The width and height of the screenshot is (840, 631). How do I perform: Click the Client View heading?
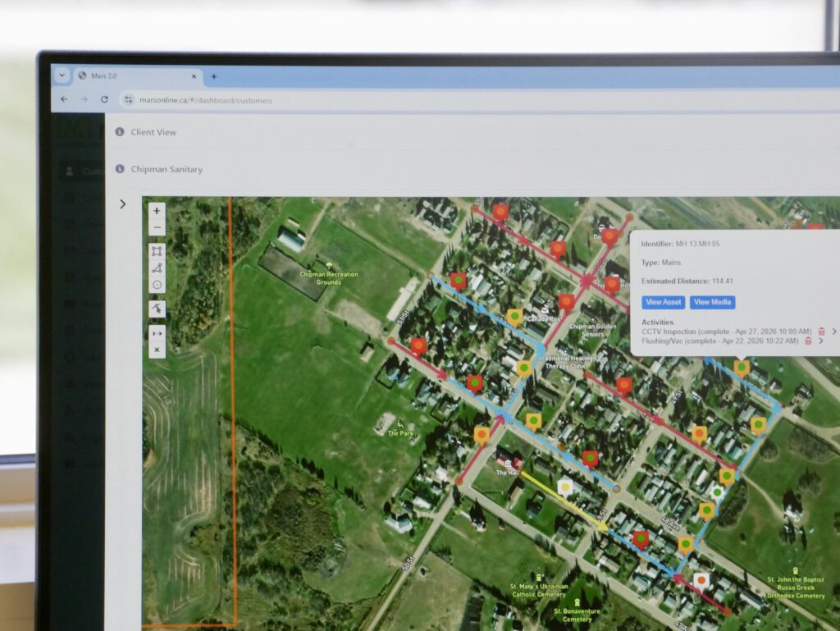(x=153, y=132)
